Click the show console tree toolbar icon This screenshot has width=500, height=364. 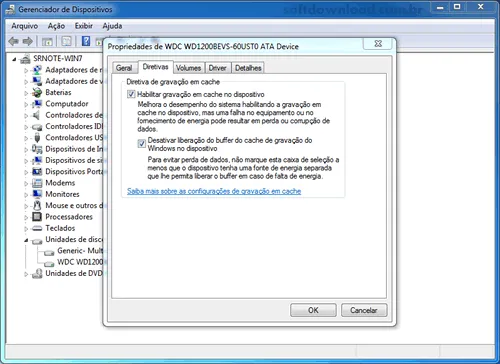pyautogui.click(x=47, y=42)
